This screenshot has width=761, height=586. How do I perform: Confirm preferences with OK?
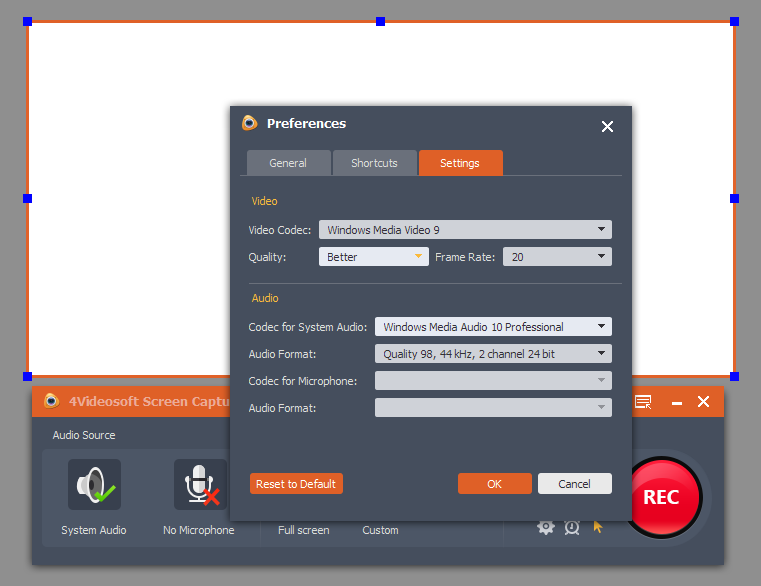(495, 484)
